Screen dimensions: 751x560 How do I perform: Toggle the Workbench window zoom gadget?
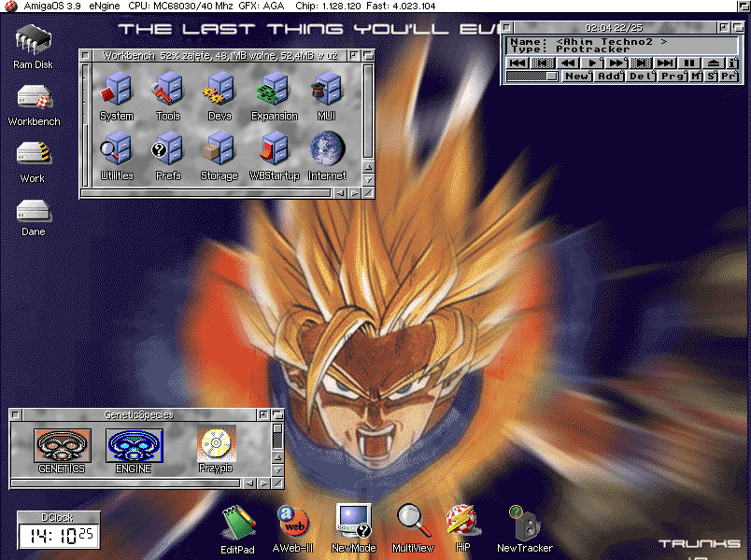[354, 55]
